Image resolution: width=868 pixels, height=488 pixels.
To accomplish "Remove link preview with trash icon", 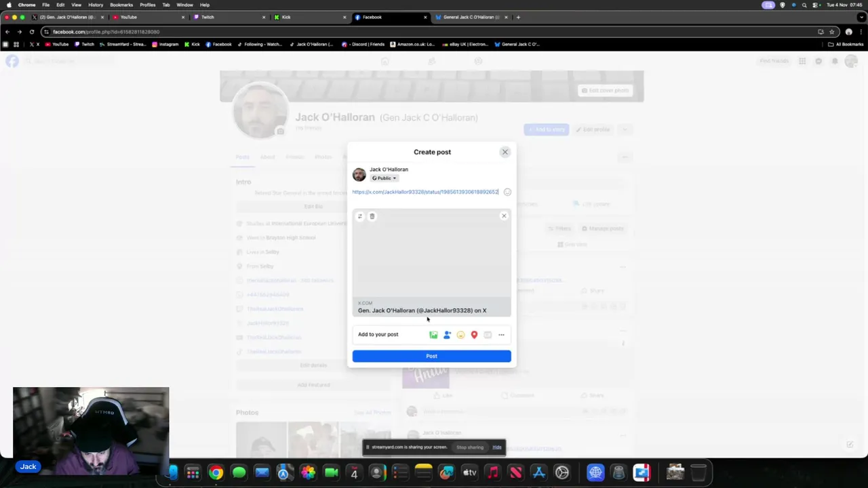I will pyautogui.click(x=372, y=216).
